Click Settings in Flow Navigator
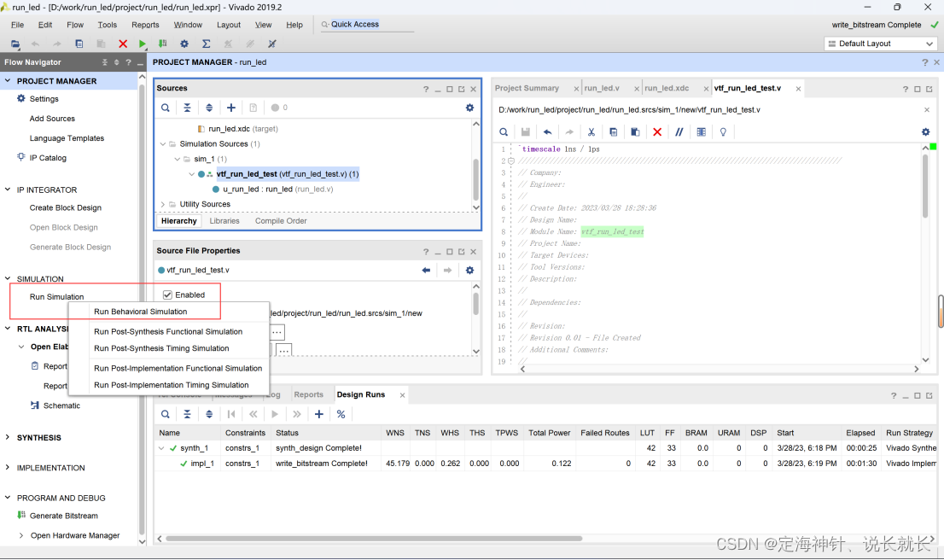The width and height of the screenshot is (944, 560). (x=44, y=99)
